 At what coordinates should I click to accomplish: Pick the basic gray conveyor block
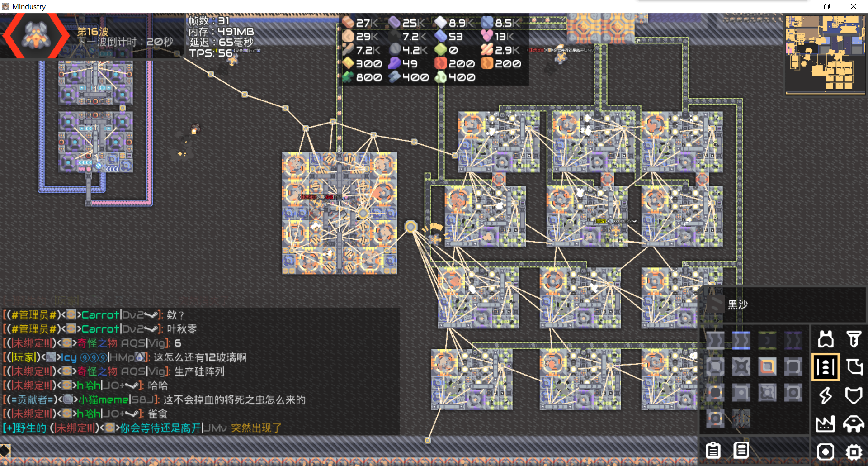[x=715, y=340]
